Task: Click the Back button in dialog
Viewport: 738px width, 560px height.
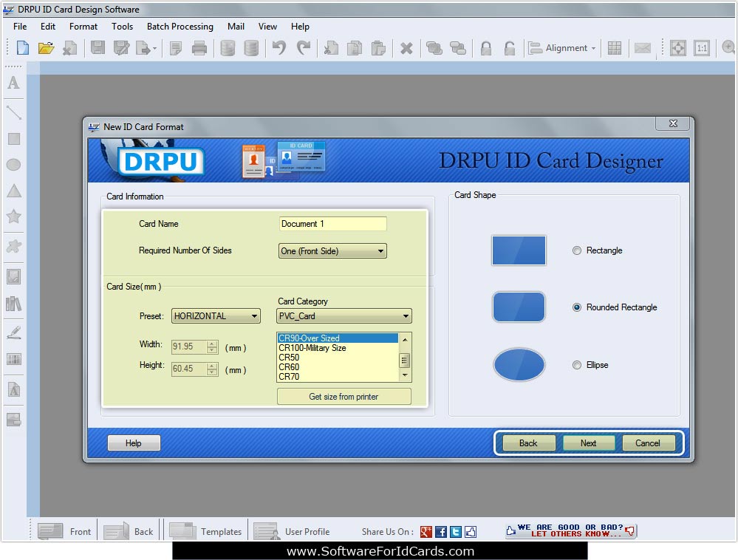Action: [x=528, y=443]
